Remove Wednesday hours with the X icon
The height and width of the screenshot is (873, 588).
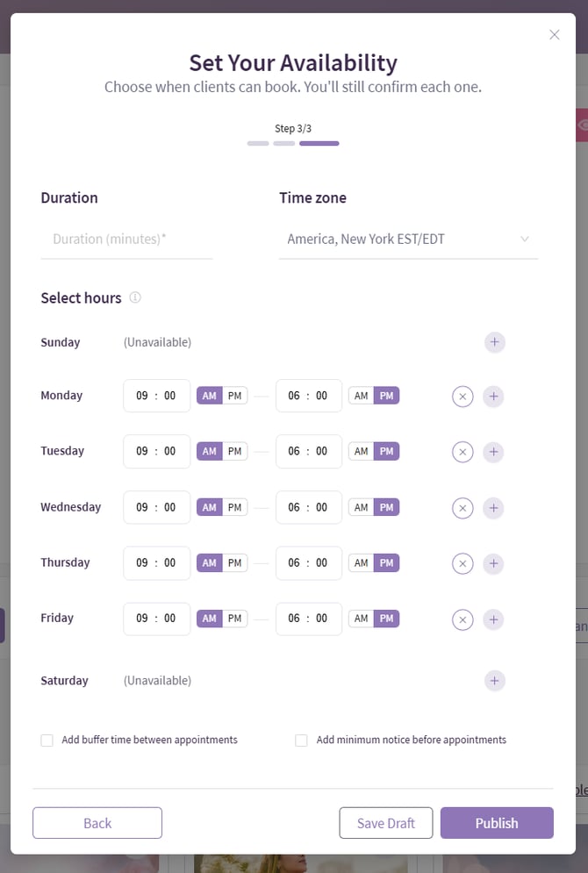tap(463, 508)
